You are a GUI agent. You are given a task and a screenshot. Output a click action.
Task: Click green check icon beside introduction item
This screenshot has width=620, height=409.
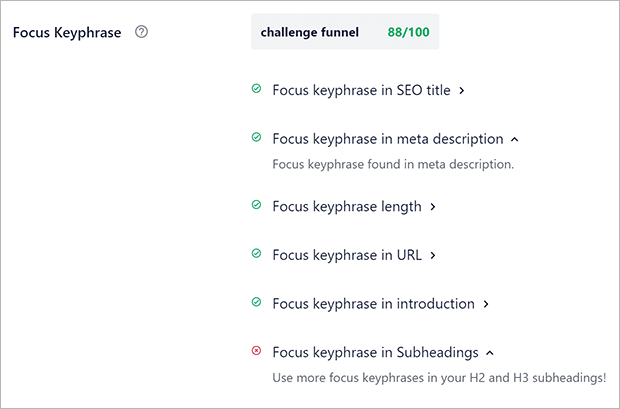(256, 302)
